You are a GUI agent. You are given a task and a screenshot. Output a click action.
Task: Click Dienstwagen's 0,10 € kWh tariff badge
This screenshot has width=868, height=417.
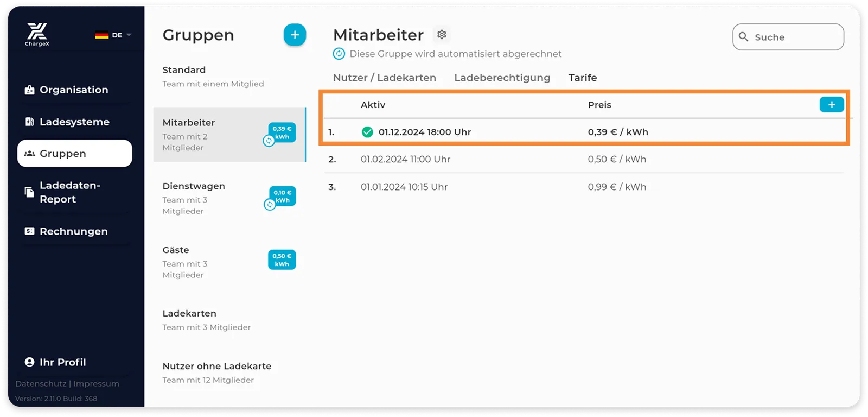click(282, 196)
